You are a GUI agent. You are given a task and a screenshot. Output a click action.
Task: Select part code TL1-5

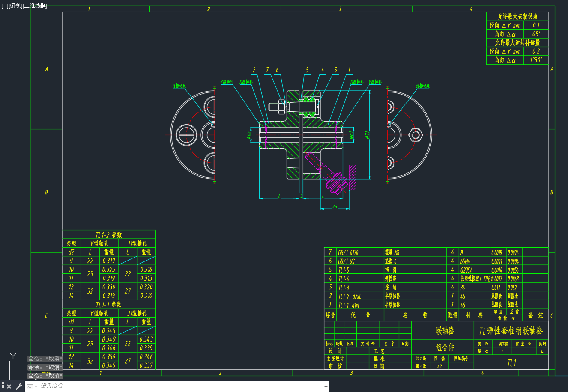(x=344, y=270)
